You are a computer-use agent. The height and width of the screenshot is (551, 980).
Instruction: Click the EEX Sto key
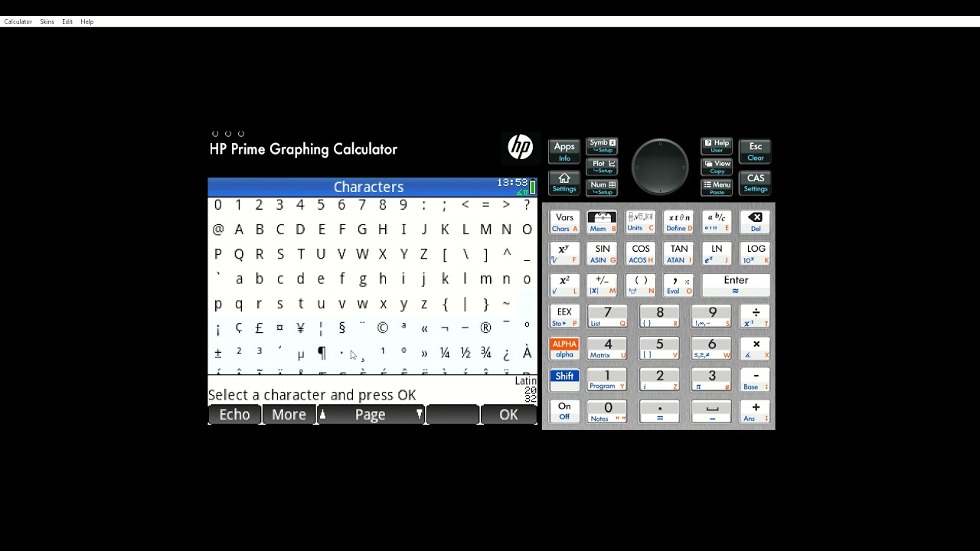[x=564, y=317]
